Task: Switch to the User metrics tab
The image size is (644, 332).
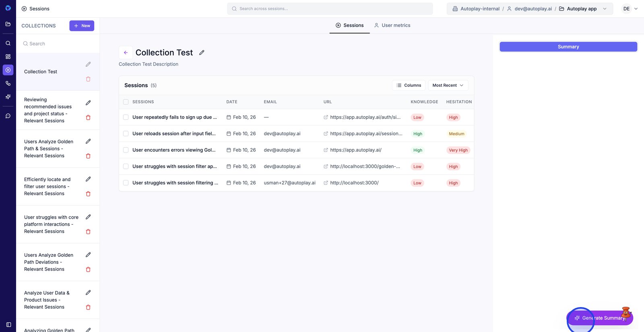Action: point(392,25)
